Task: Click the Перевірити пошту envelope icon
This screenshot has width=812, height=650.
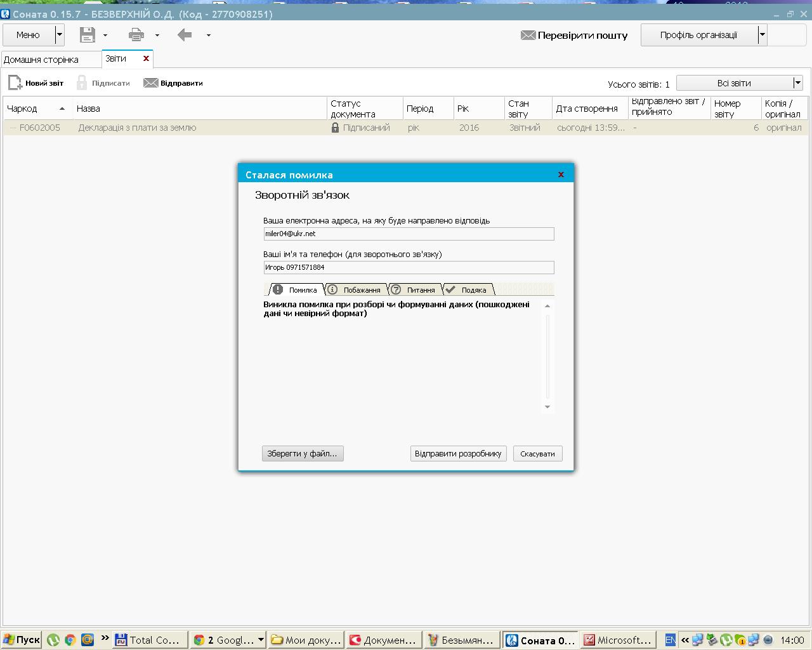Action: [528, 36]
